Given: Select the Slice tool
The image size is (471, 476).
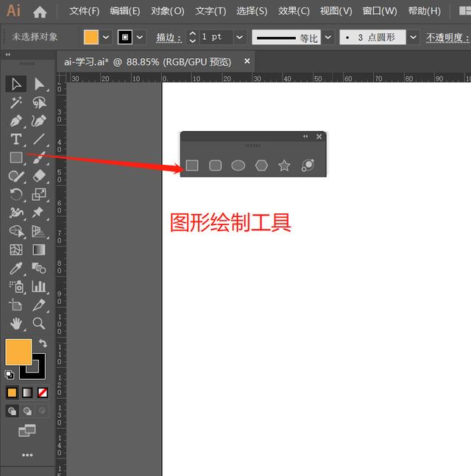Looking at the screenshot, I should pyautogui.click(x=39, y=305).
